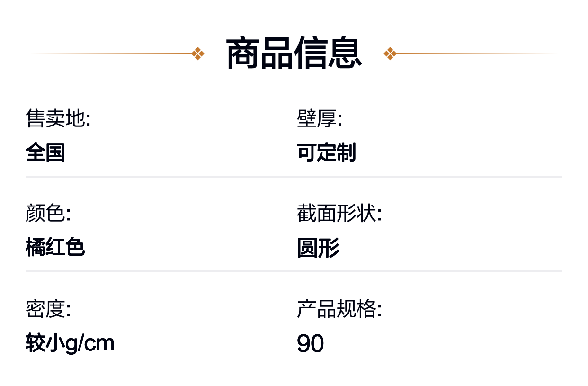Click the 截面形状 label

click(339, 213)
